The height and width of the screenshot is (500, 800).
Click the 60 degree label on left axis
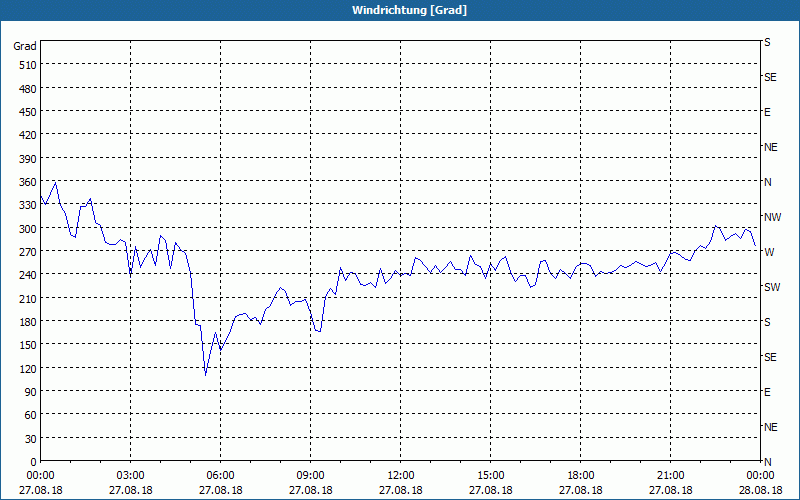[x=31, y=415]
